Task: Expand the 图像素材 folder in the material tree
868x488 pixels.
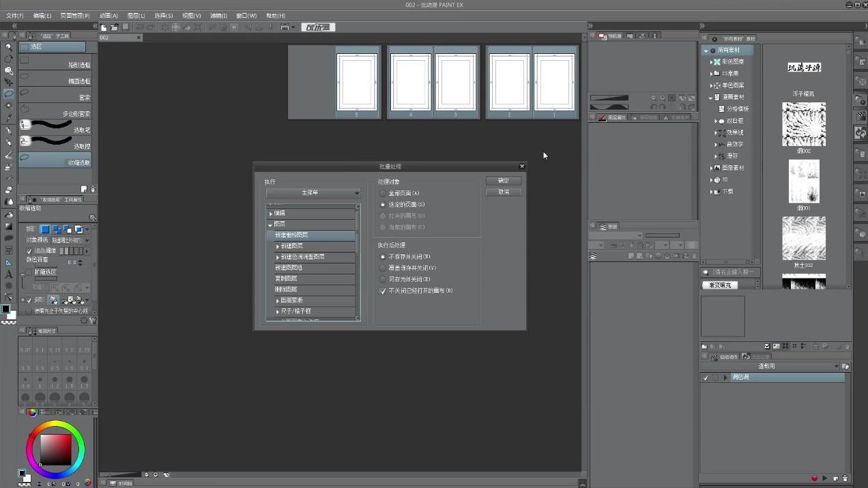Action: pos(711,168)
